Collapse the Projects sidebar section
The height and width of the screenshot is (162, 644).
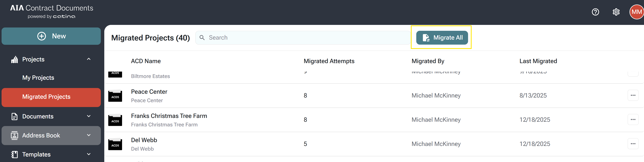89,59
